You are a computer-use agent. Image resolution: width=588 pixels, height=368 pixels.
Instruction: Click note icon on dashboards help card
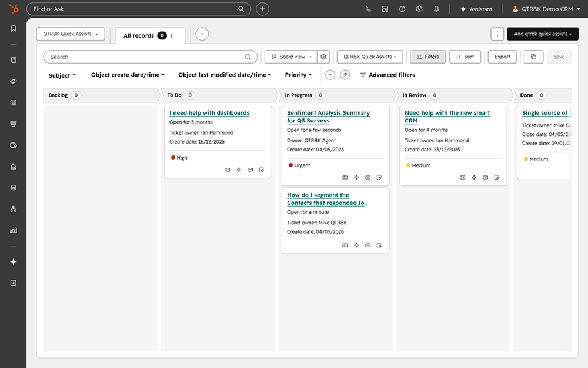(x=262, y=170)
